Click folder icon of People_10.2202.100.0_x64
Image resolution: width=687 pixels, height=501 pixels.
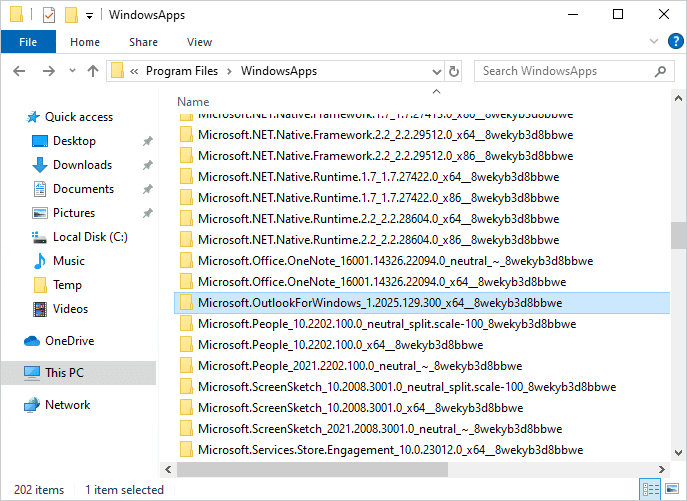186,345
